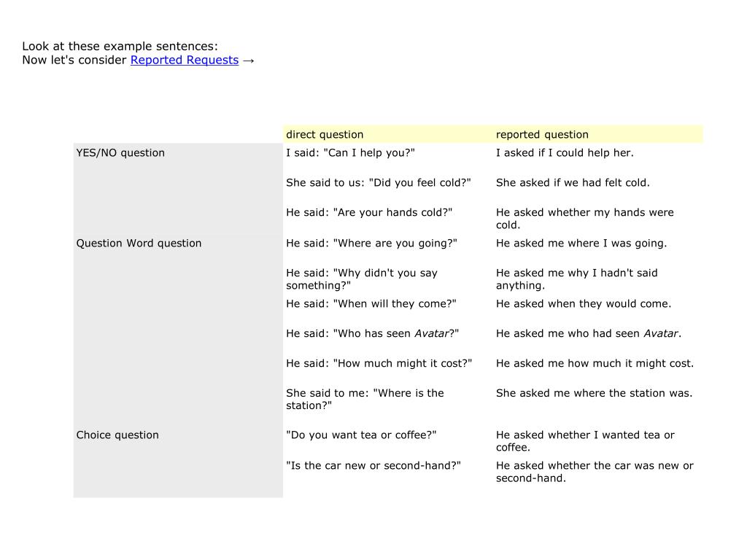
Task: Click "He asked when they would come."
Action: 584,304
